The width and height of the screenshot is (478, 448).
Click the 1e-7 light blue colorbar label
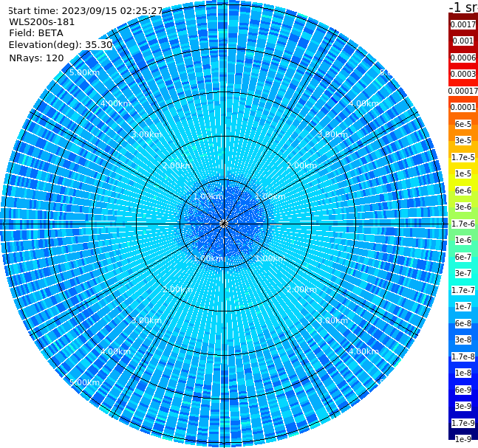tap(463, 306)
